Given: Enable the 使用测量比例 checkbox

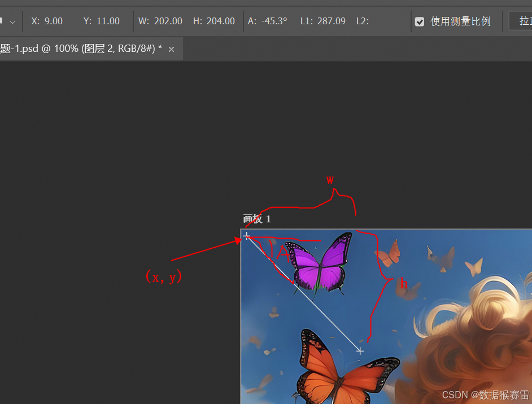Looking at the screenshot, I should point(420,21).
